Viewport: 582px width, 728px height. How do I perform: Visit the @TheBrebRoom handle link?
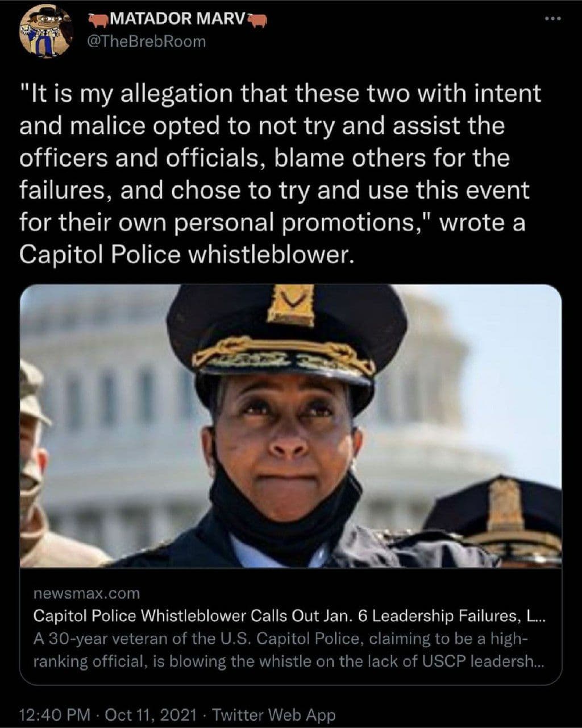pyautogui.click(x=145, y=42)
